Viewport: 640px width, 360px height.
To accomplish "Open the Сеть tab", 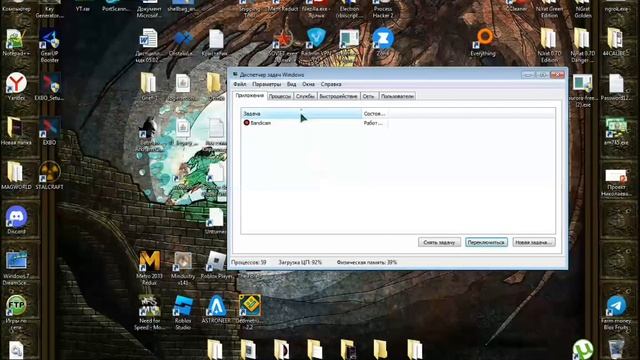I will click(x=369, y=96).
